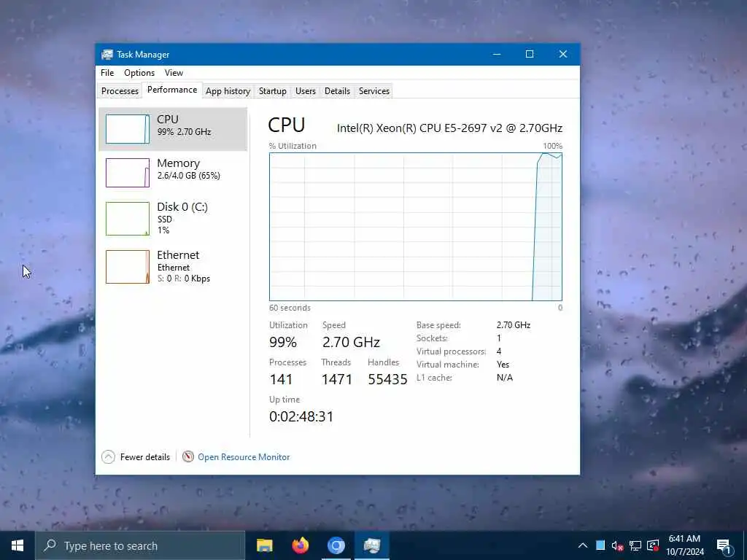Select the Ethernet mini graph thumbnail

[127, 267]
